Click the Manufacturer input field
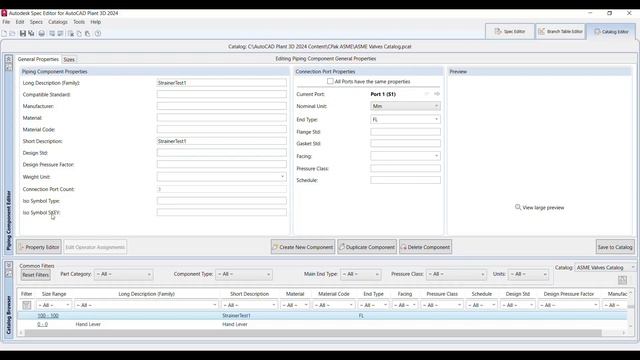 [x=222, y=106]
